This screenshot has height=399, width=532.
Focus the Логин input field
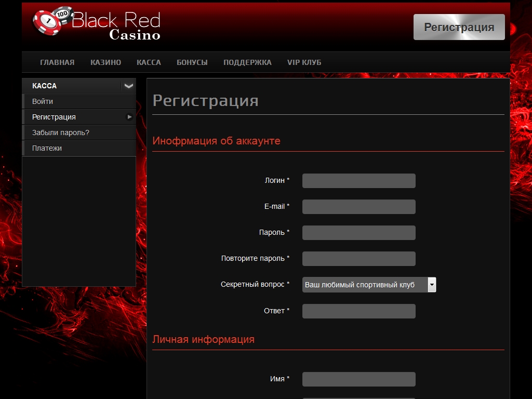click(x=358, y=181)
